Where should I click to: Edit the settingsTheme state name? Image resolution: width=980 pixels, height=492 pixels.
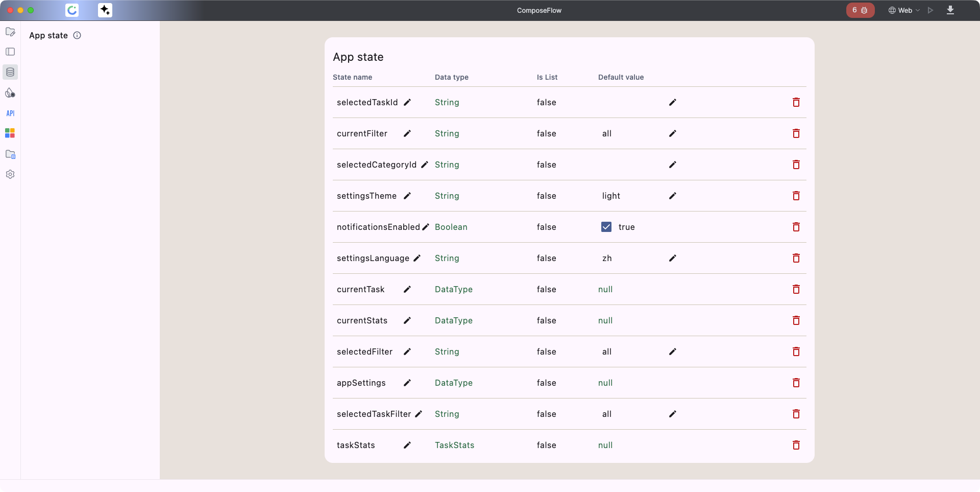pyautogui.click(x=407, y=196)
